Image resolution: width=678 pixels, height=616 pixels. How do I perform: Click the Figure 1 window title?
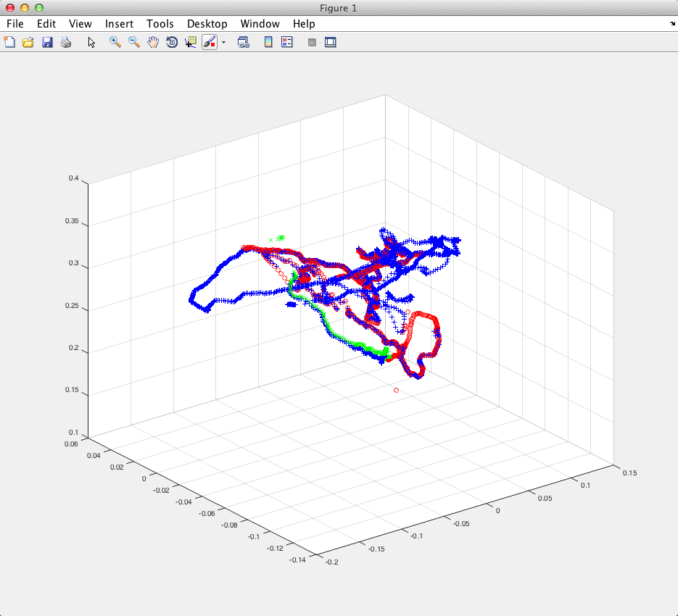tap(338, 8)
